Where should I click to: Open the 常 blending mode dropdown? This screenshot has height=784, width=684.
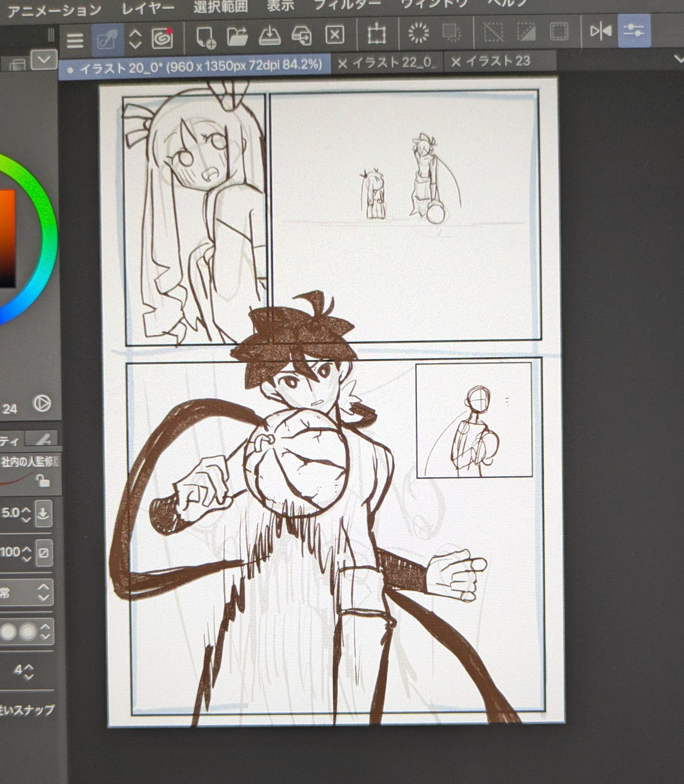tap(26, 593)
